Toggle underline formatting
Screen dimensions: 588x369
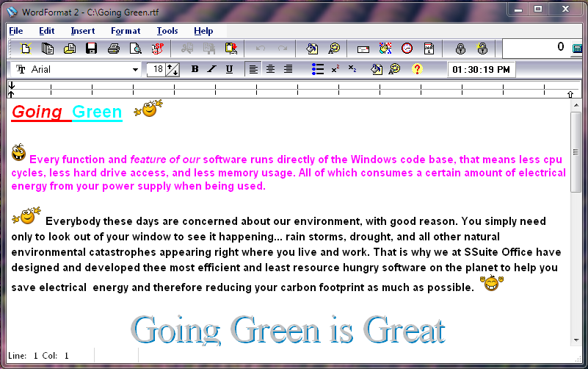pos(229,69)
